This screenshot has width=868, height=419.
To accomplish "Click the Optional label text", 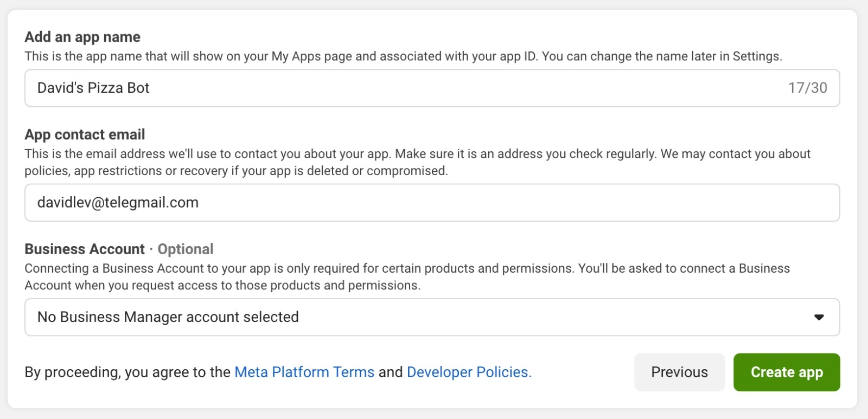I will pos(186,249).
